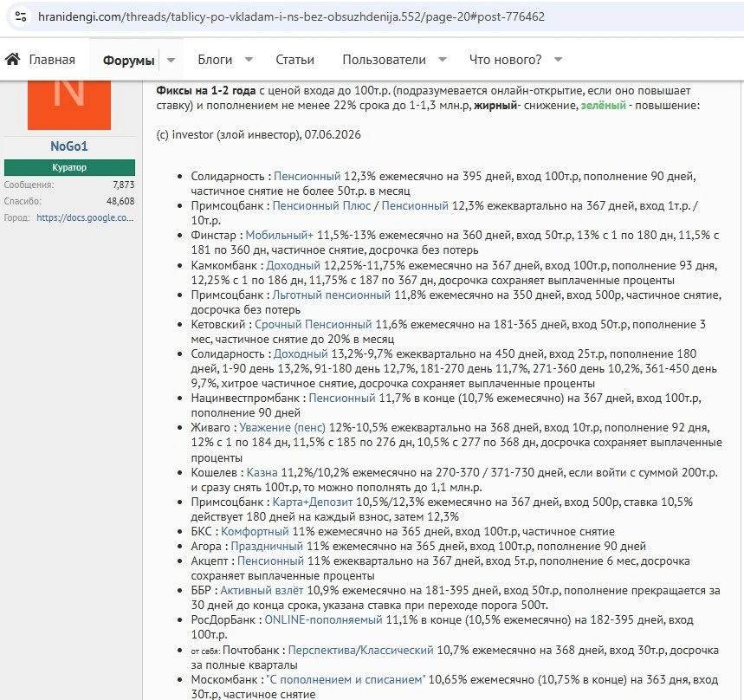Open the Пользователи menu item
The width and height of the screenshot is (744, 700).
tap(384, 60)
